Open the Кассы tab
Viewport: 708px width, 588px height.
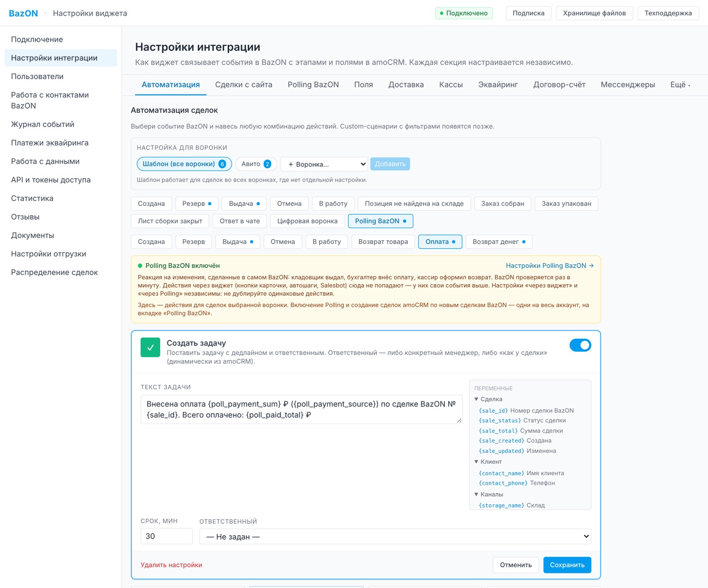[451, 84]
